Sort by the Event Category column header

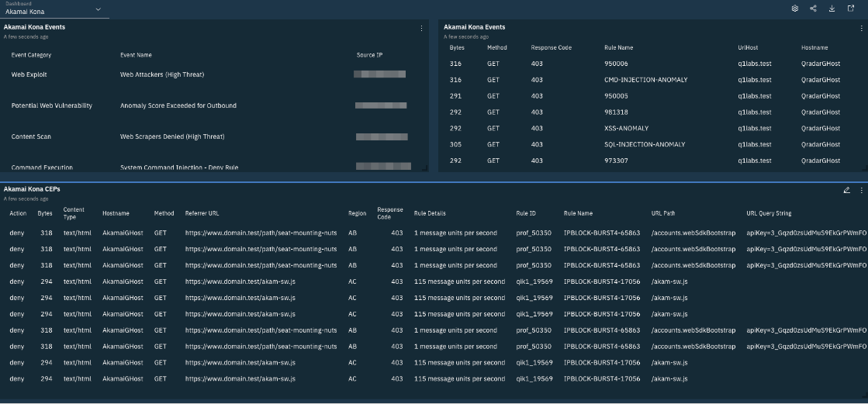click(31, 55)
